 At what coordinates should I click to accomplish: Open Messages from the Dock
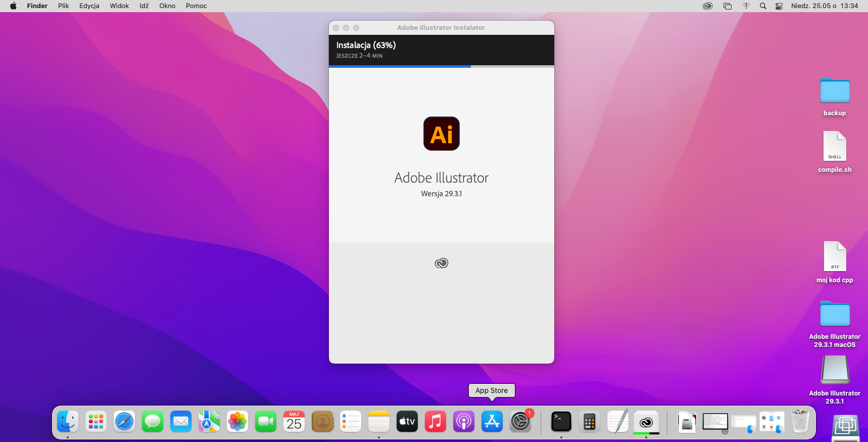tap(153, 421)
